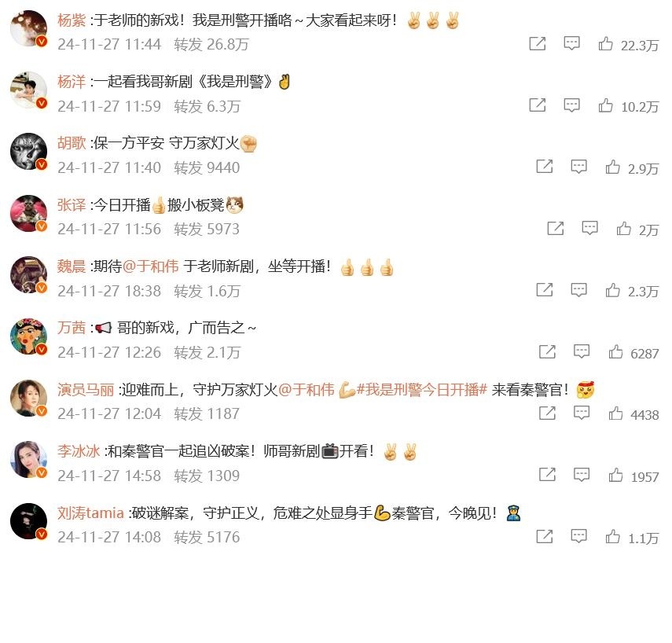Click 李冰冰's profile avatar
This screenshot has width=672, height=643.
29,460
